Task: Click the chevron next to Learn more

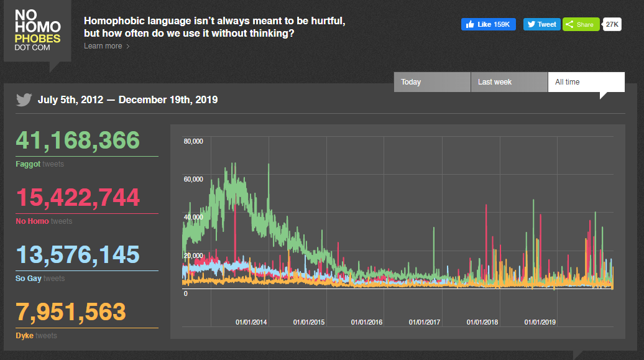Action: coord(127,47)
